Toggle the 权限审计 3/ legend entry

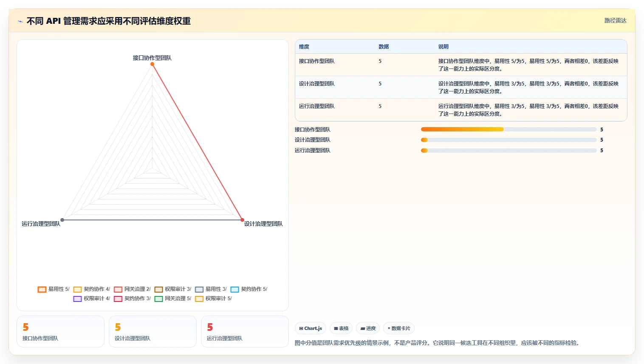[x=173, y=289]
